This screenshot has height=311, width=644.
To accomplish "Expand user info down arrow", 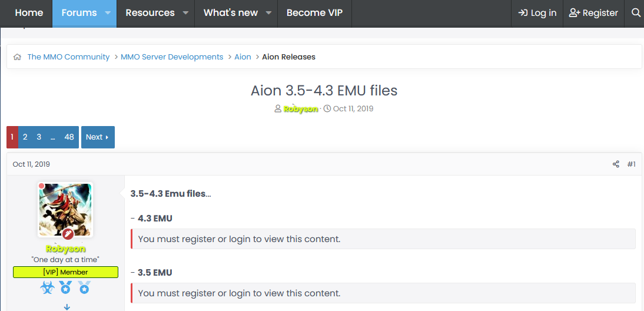I will tap(67, 307).
